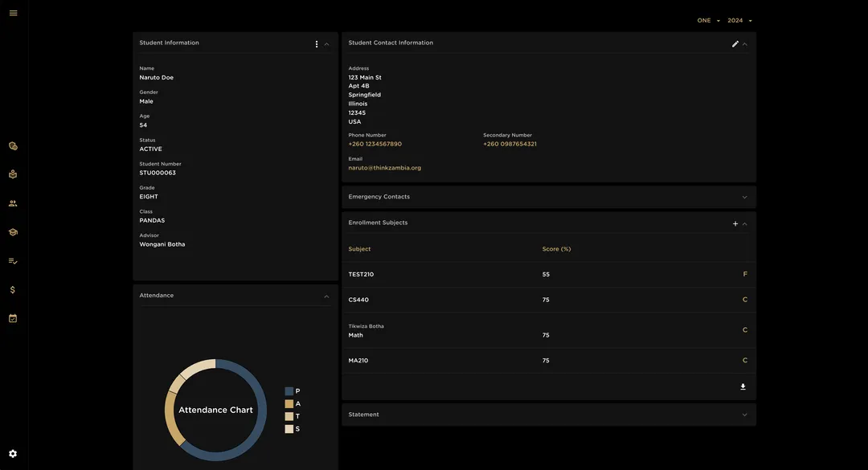Download the enrollment subjects report
The image size is (868, 470).
pos(743,387)
